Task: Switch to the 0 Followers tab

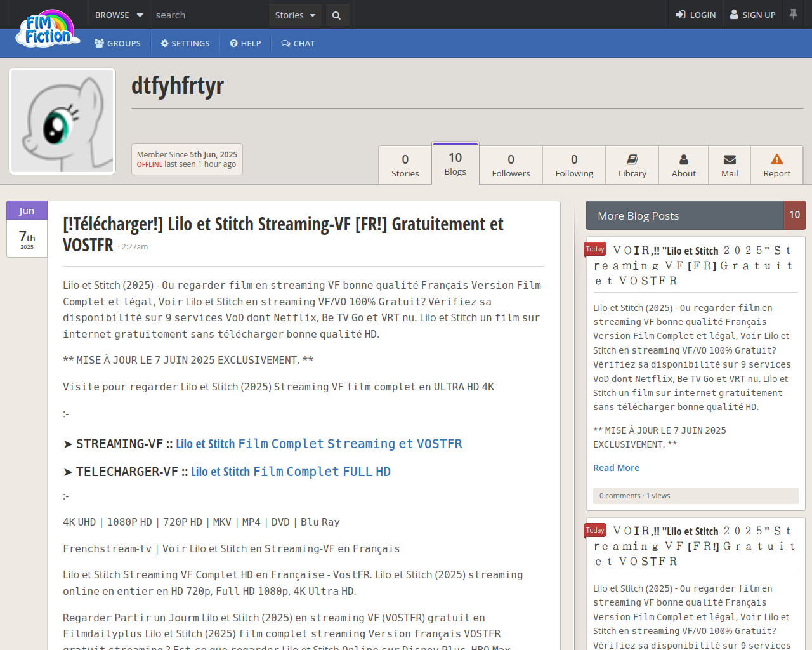Action: pyautogui.click(x=511, y=165)
